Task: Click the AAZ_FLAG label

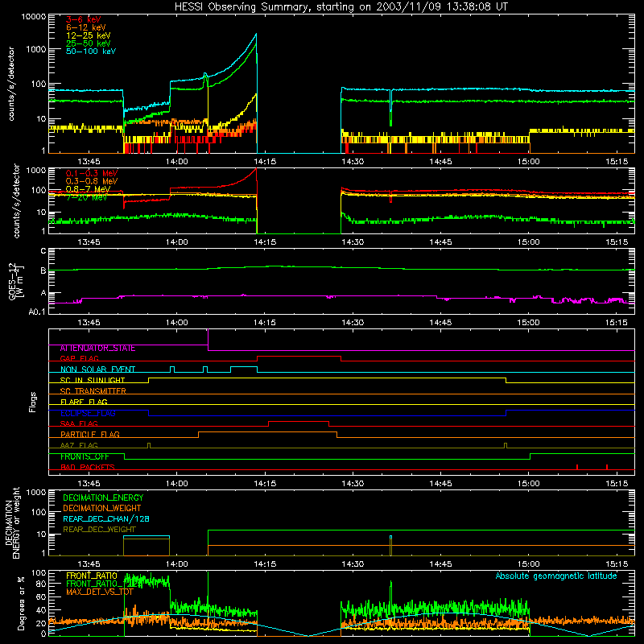Action: click(x=79, y=445)
